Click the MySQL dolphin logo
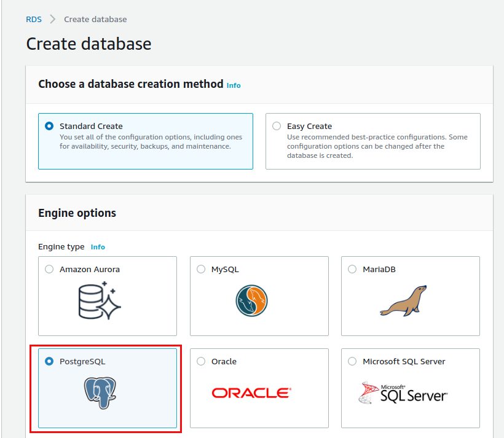The image size is (504, 438). tap(251, 300)
